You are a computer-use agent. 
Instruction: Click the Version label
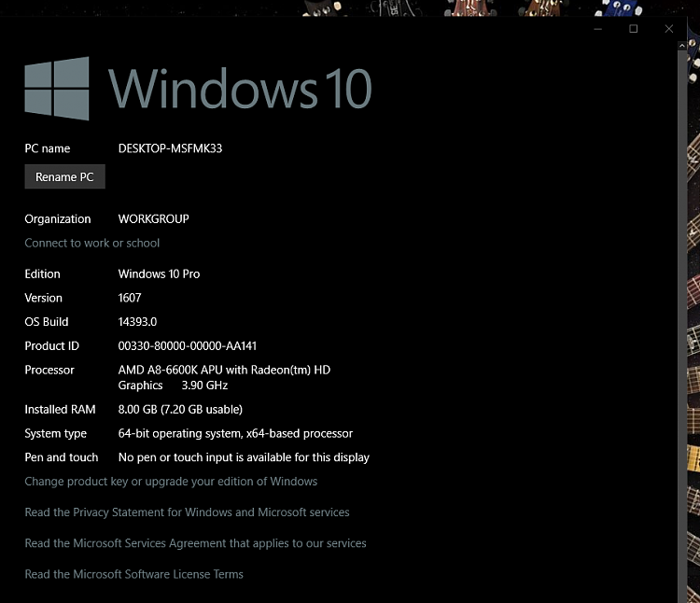[x=43, y=298]
